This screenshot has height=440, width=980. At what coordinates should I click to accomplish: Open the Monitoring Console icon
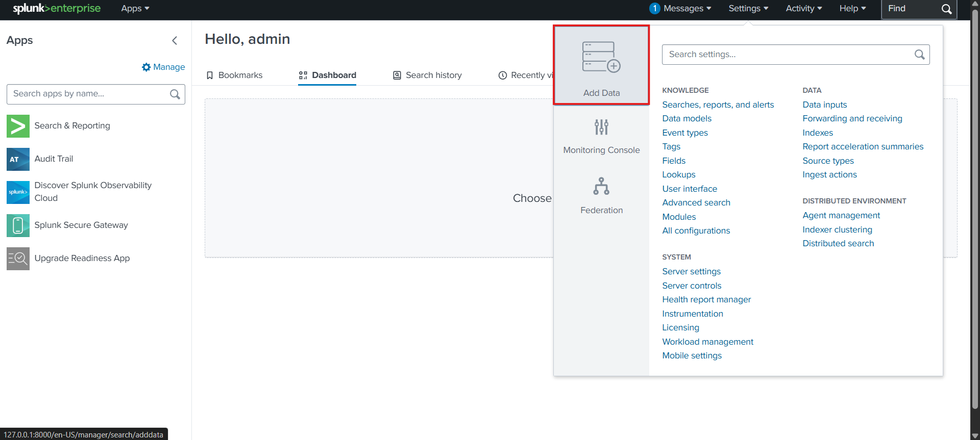point(601,127)
